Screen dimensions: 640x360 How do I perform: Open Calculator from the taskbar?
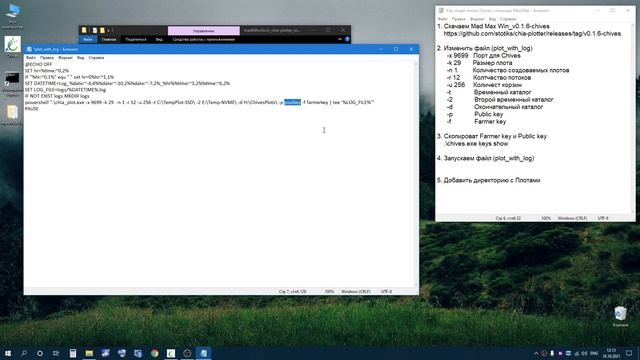[x=73, y=353]
